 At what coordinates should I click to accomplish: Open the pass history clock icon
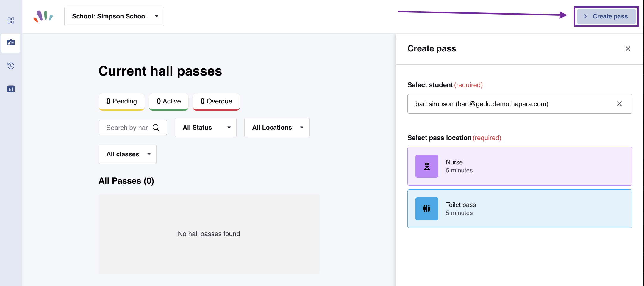pyautogui.click(x=11, y=66)
